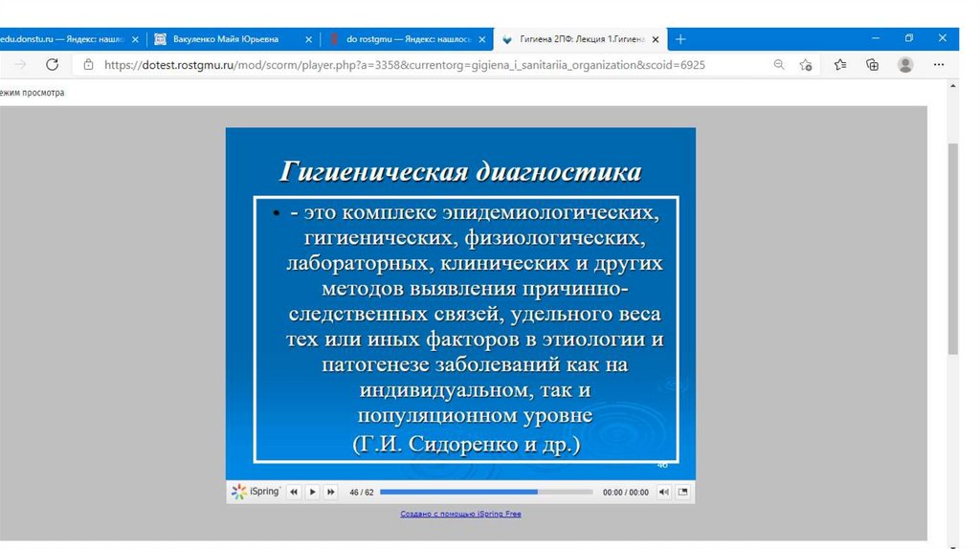
Task: Click the address bar URL field
Action: tap(402, 64)
